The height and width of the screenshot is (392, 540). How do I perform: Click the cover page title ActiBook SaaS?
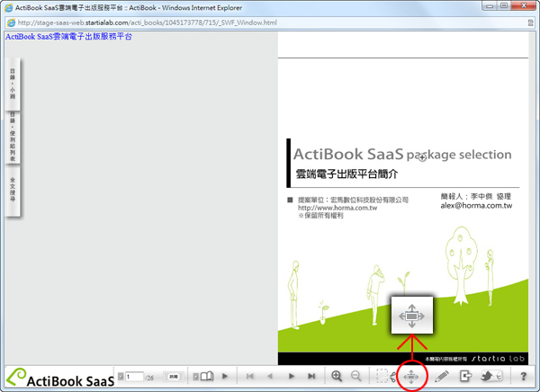pyautogui.click(x=348, y=154)
